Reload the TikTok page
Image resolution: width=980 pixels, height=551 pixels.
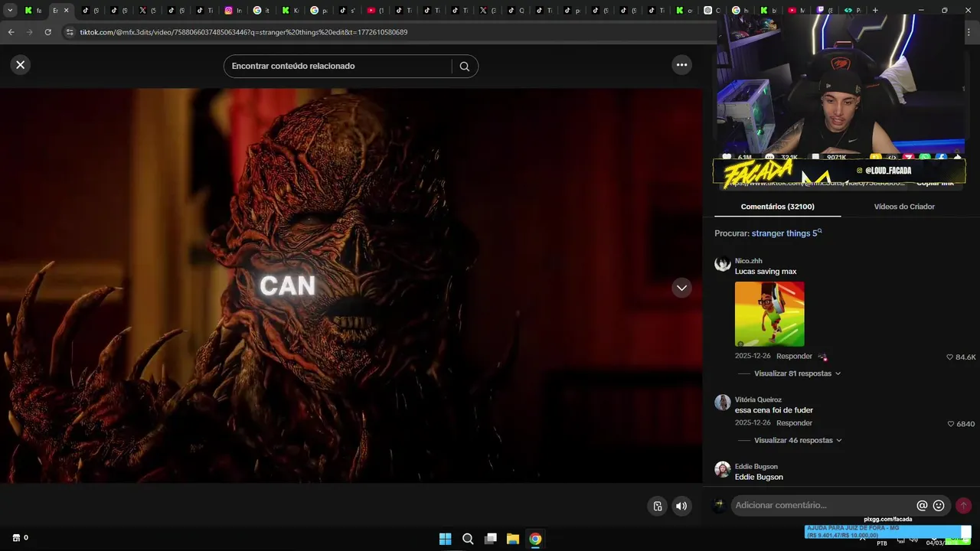pos(47,32)
